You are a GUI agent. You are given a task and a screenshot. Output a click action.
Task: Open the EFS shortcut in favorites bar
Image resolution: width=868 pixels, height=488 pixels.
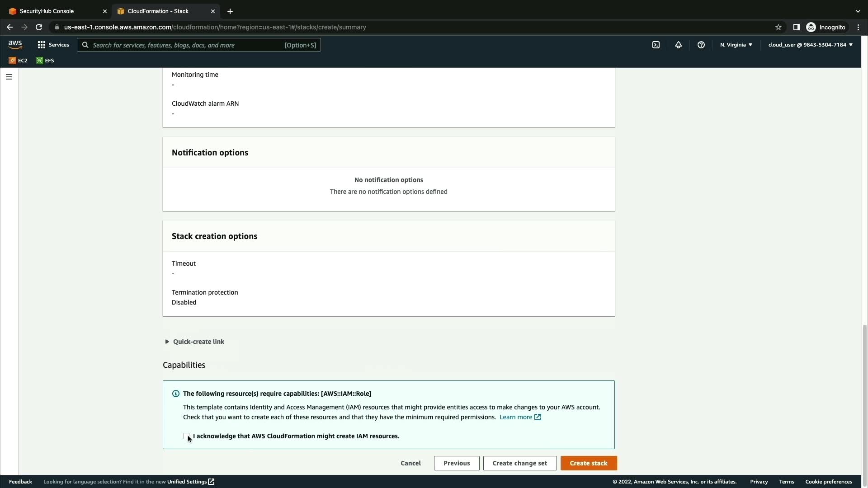pos(45,61)
